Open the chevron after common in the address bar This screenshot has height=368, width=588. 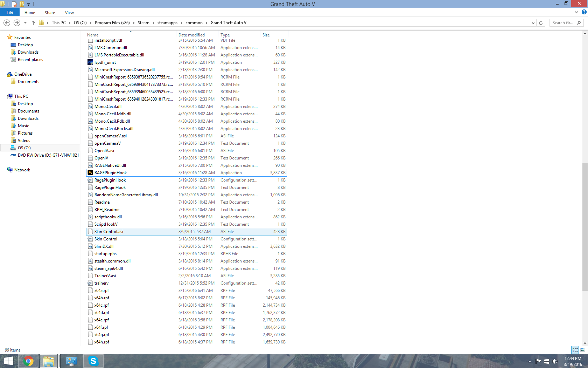(206, 23)
